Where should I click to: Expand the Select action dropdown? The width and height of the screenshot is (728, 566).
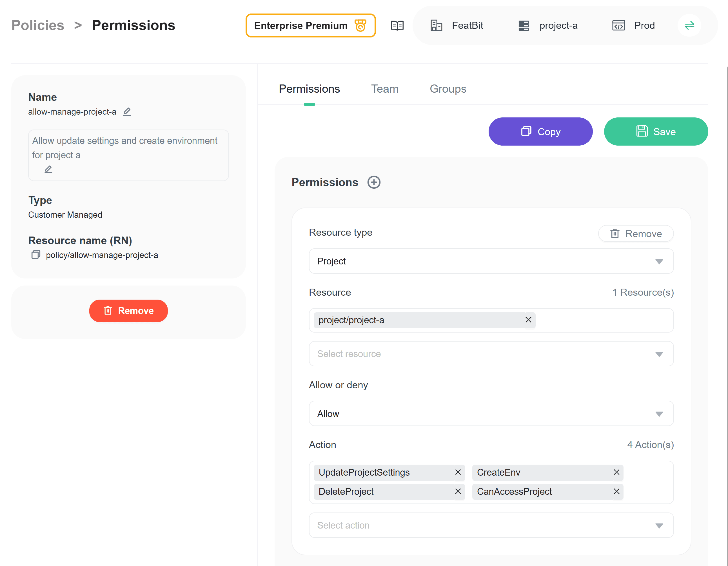click(x=491, y=525)
